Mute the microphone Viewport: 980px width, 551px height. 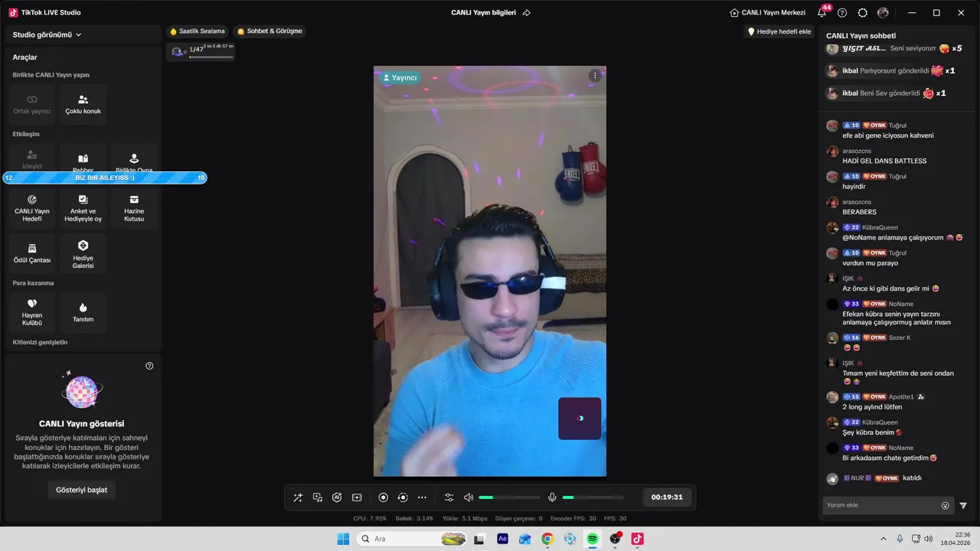point(552,497)
